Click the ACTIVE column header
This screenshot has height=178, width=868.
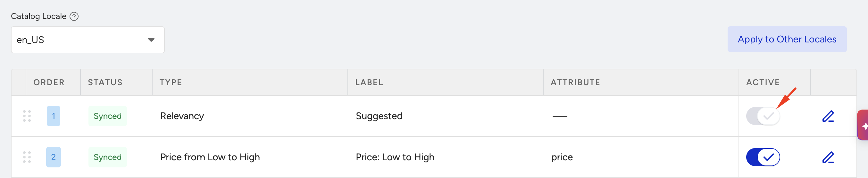(763, 82)
